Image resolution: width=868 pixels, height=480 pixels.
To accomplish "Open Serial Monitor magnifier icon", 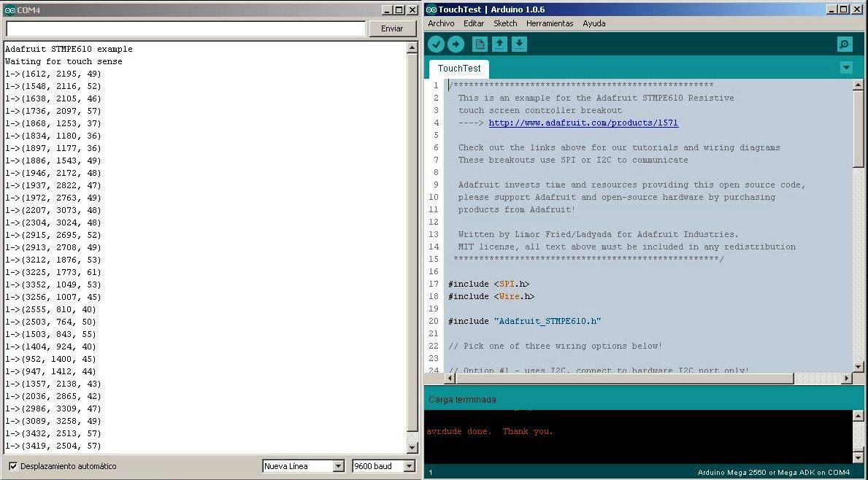I will coord(845,44).
